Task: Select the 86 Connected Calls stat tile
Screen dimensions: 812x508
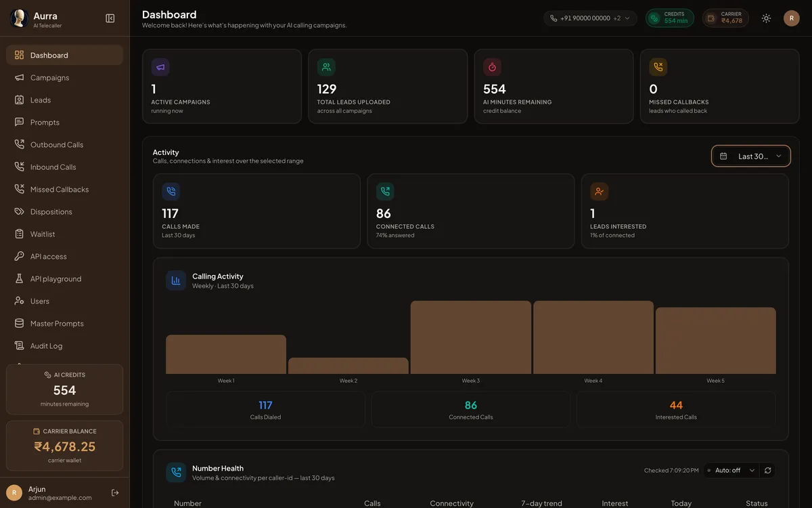Action: 471,410
